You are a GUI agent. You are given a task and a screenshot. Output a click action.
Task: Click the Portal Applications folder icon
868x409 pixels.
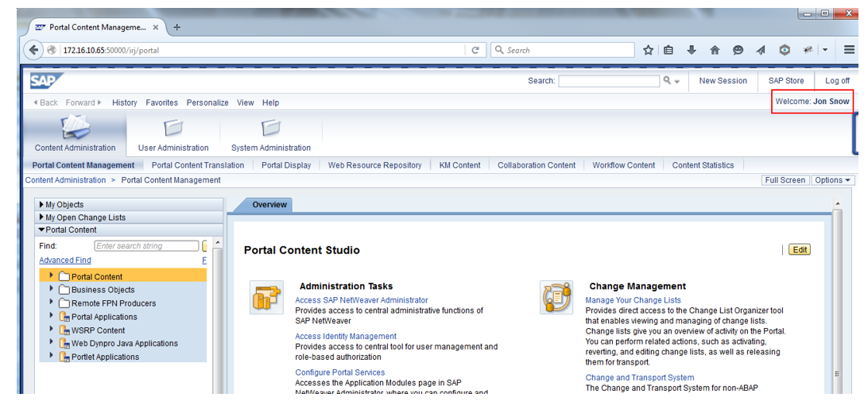pos(64,317)
